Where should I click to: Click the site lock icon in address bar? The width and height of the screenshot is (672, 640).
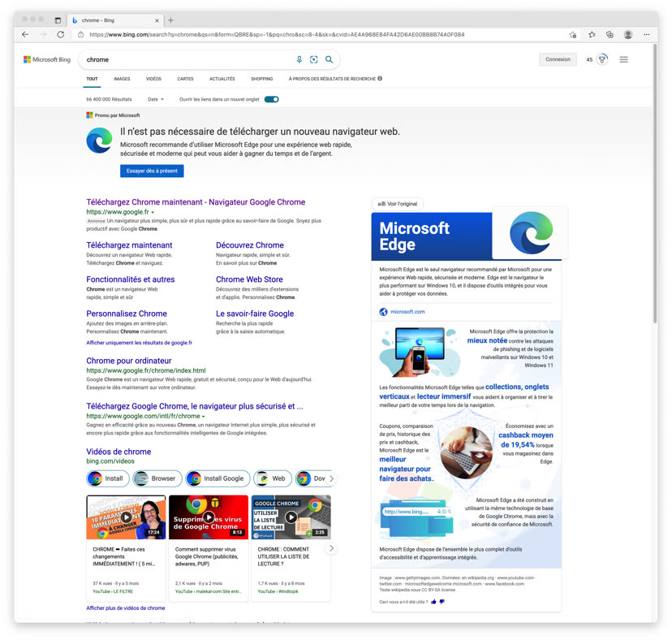tap(80, 34)
